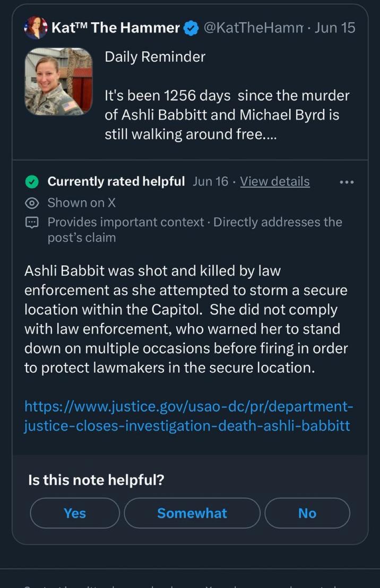Click the speech bubble icon beside 'Provides important context'
380x588 pixels.
click(32, 222)
